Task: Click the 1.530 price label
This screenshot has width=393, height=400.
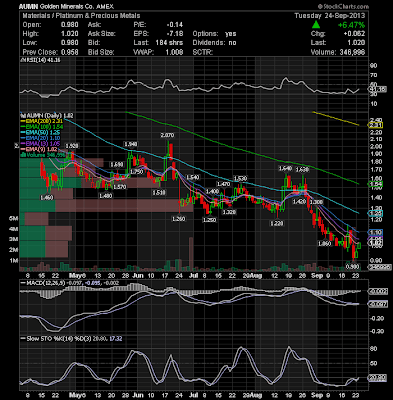Action: 240,179
